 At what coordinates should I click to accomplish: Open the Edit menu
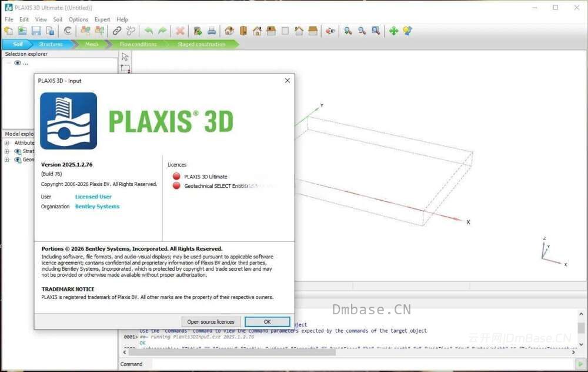pos(24,19)
